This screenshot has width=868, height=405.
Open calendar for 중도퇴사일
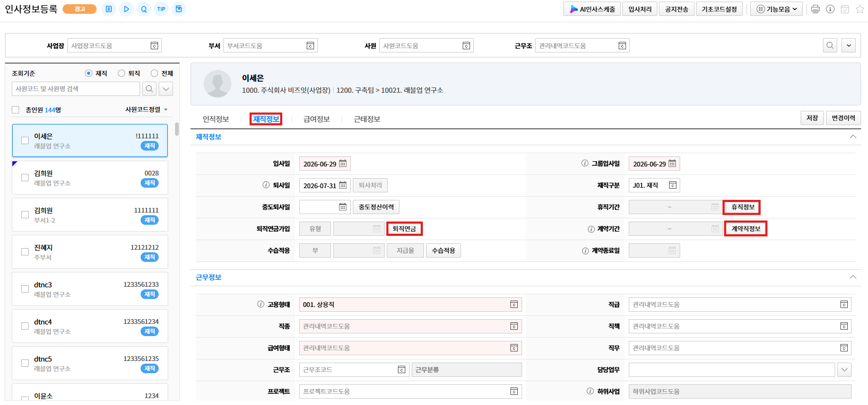pos(343,207)
